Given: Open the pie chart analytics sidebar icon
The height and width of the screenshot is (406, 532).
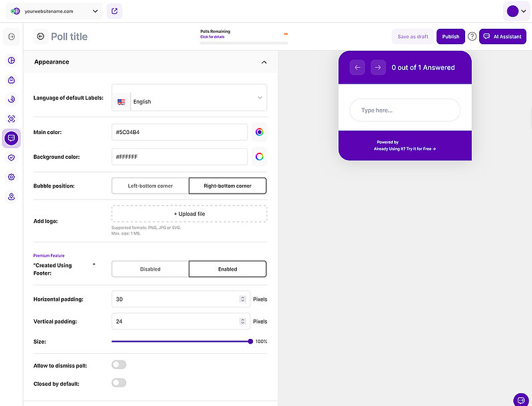Looking at the screenshot, I should click(11, 60).
